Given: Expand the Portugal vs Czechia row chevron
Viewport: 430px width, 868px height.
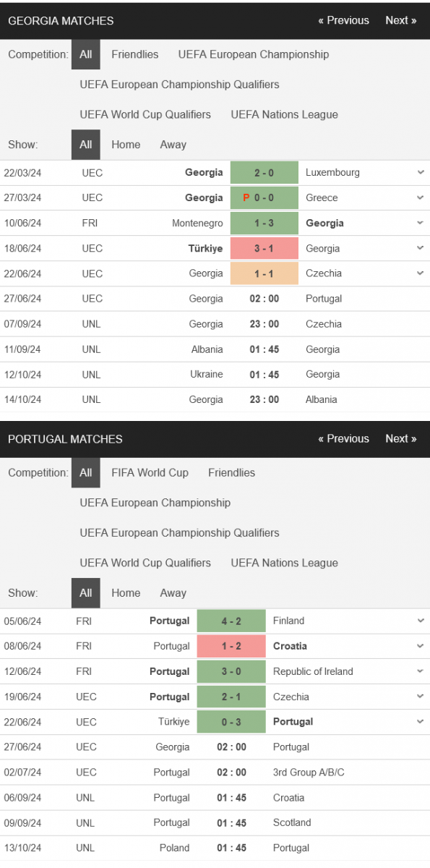Looking at the screenshot, I should coord(421,697).
